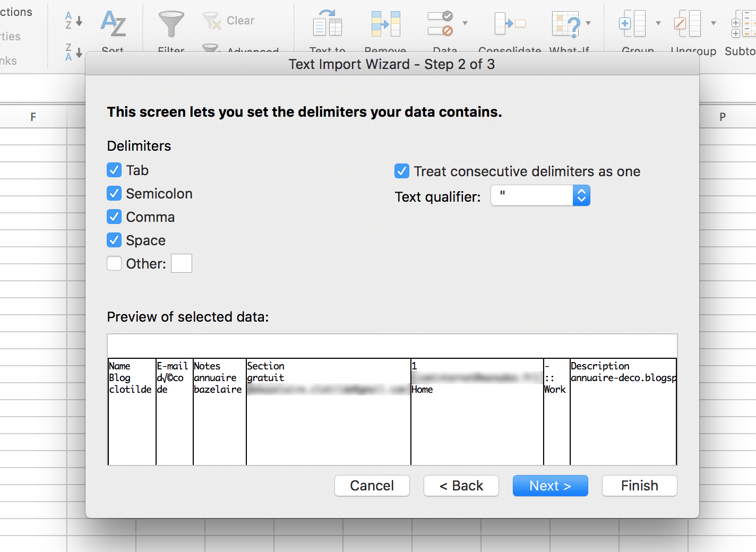Image resolution: width=756 pixels, height=552 pixels.
Task: Expand the Data Validation dropdown arrow
Action: click(x=465, y=23)
